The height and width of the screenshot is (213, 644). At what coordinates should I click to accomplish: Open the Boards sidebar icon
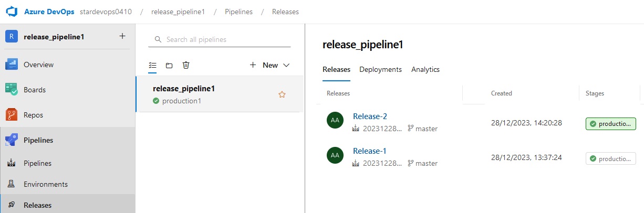[x=12, y=90]
